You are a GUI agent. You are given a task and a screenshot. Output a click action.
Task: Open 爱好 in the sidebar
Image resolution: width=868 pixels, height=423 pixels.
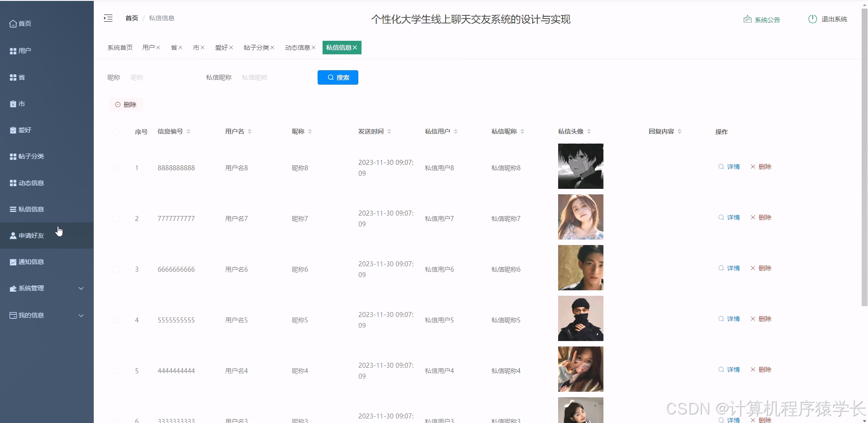[x=47, y=130]
